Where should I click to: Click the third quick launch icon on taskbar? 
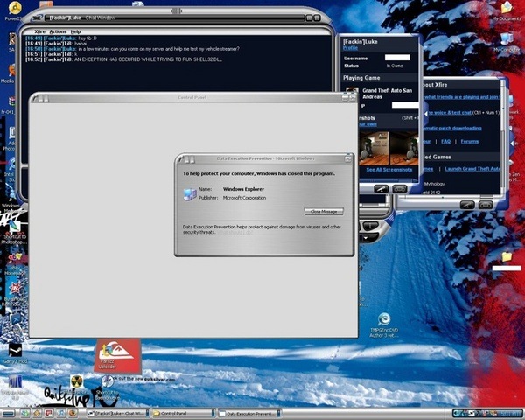[x=49, y=414]
